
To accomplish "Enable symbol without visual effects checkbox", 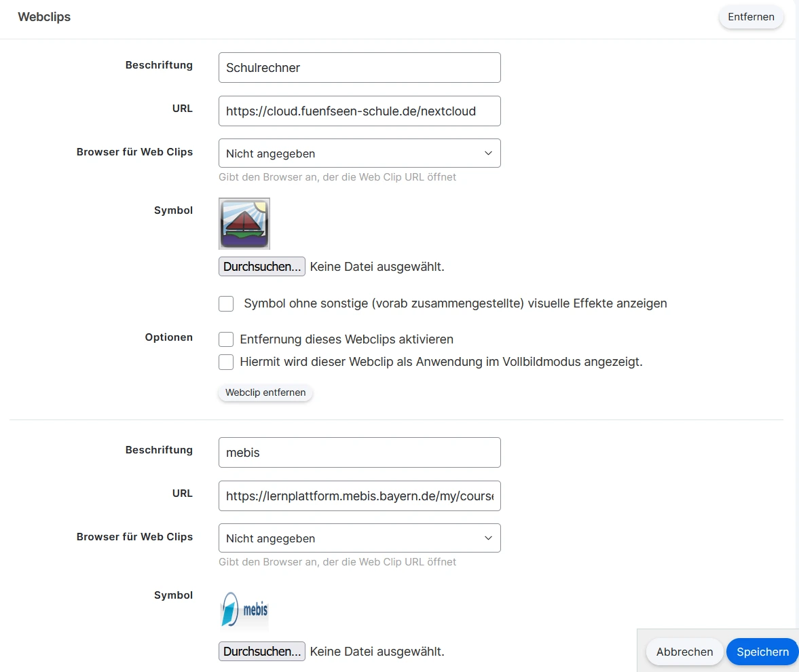I will click(x=226, y=303).
